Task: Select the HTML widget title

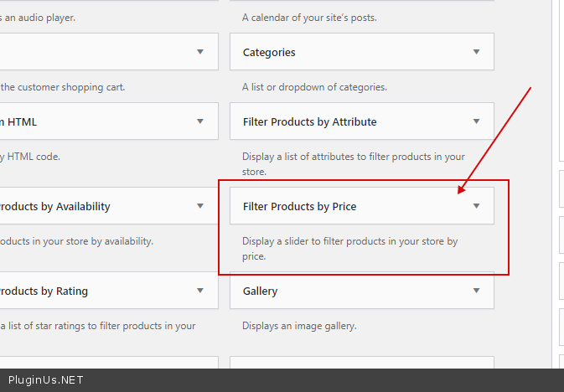Action: click(x=18, y=121)
